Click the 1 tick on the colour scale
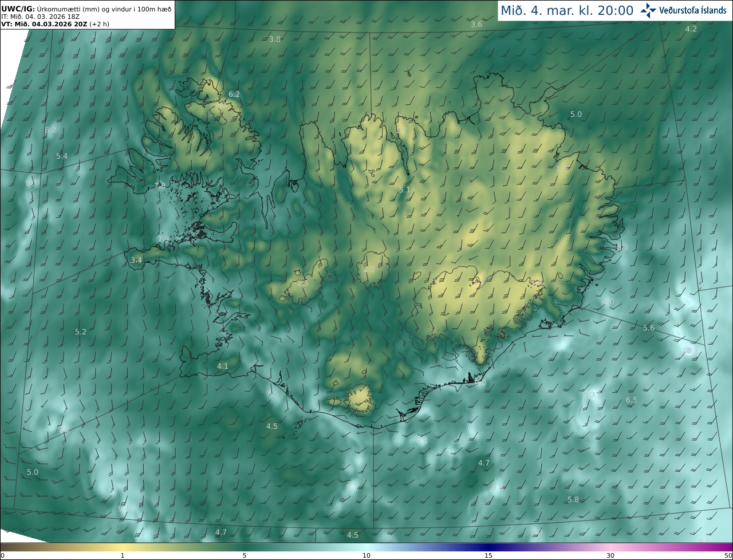 [x=123, y=555]
